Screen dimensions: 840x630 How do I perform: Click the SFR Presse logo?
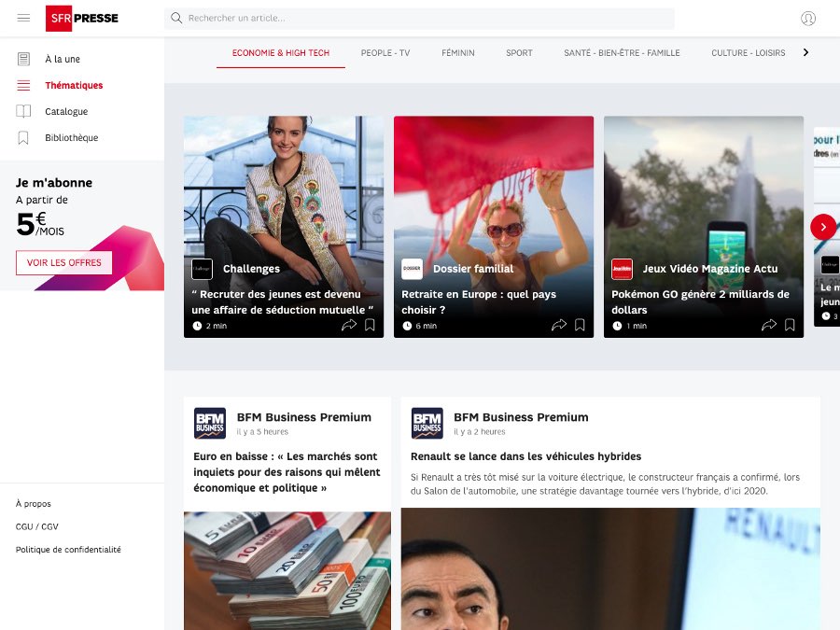coord(82,18)
